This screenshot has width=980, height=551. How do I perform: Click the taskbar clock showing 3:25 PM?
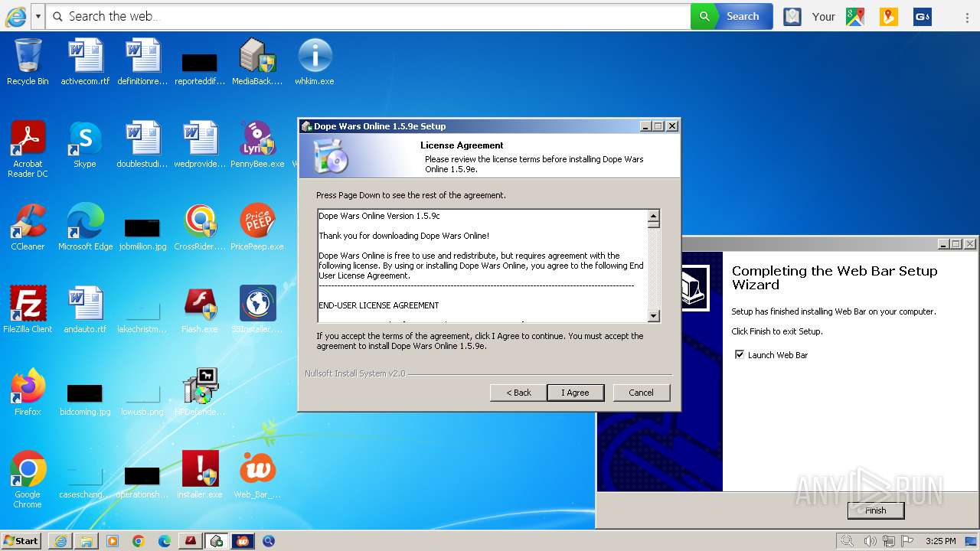click(x=940, y=541)
